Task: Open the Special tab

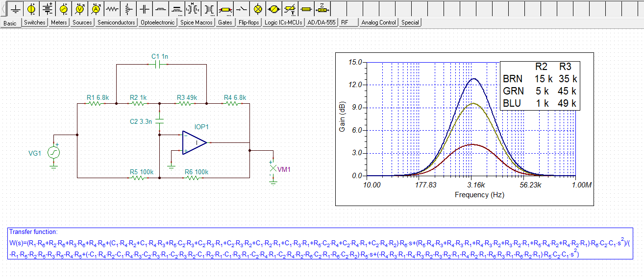Action: tap(410, 23)
